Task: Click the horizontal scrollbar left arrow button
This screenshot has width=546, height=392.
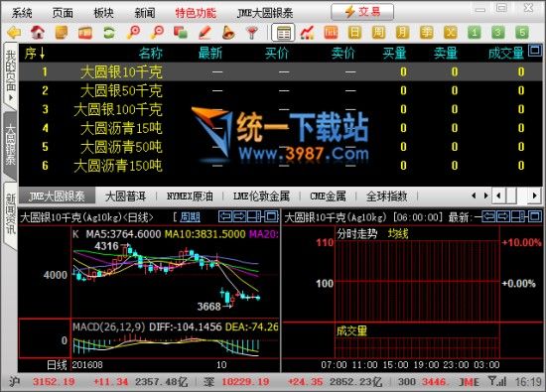Action: coord(498,196)
